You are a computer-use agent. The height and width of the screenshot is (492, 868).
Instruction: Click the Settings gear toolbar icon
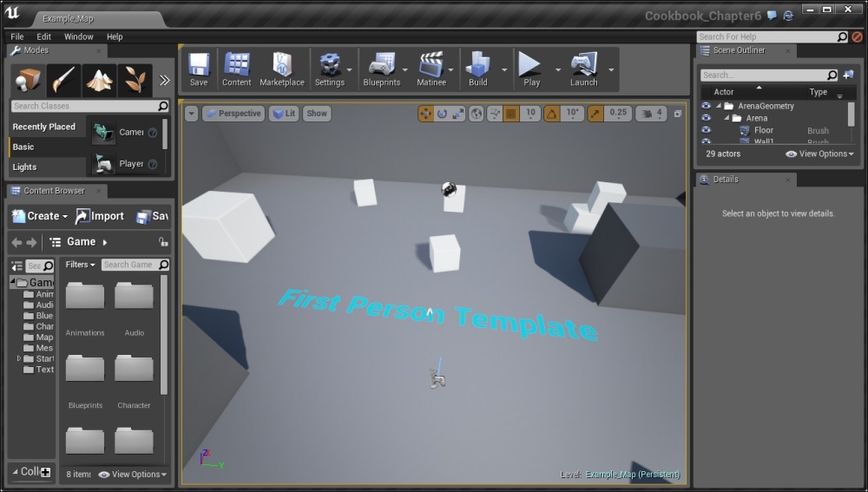point(329,69)
